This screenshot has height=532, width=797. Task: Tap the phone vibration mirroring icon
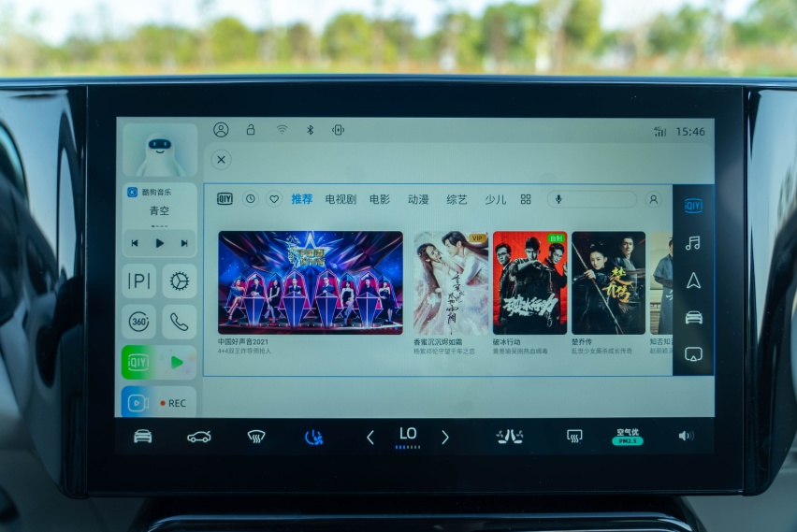click(338, 130)
